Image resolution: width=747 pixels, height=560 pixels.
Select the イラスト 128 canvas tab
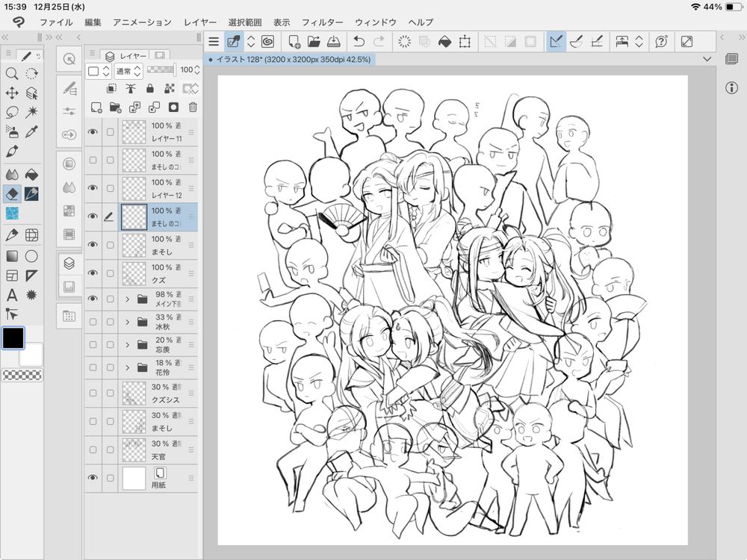pyautogui.click(x=290, y=60)
